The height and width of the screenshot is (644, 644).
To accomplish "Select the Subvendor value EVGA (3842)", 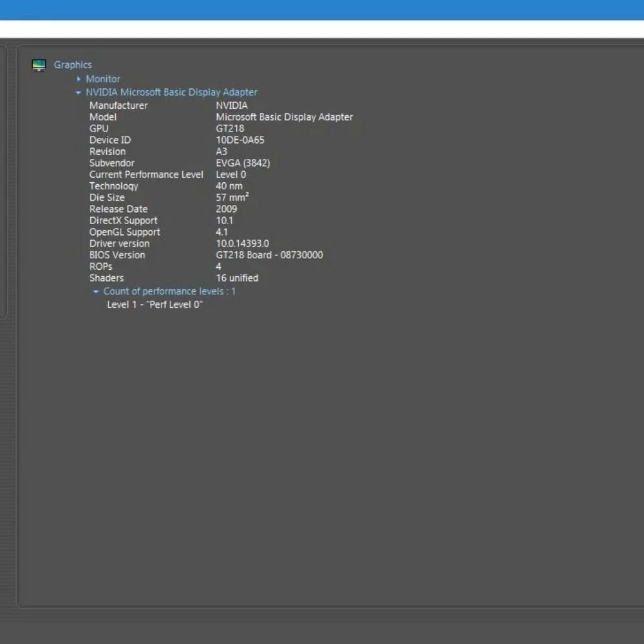I will pos(243,163).
